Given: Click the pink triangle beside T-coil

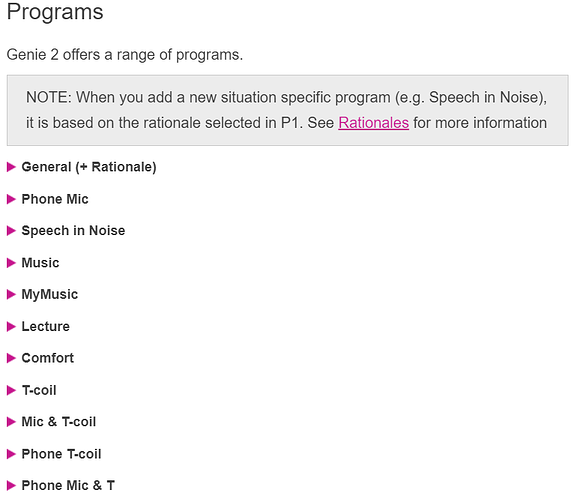Looking at the screenshot, I should click(x=11, y=390).
